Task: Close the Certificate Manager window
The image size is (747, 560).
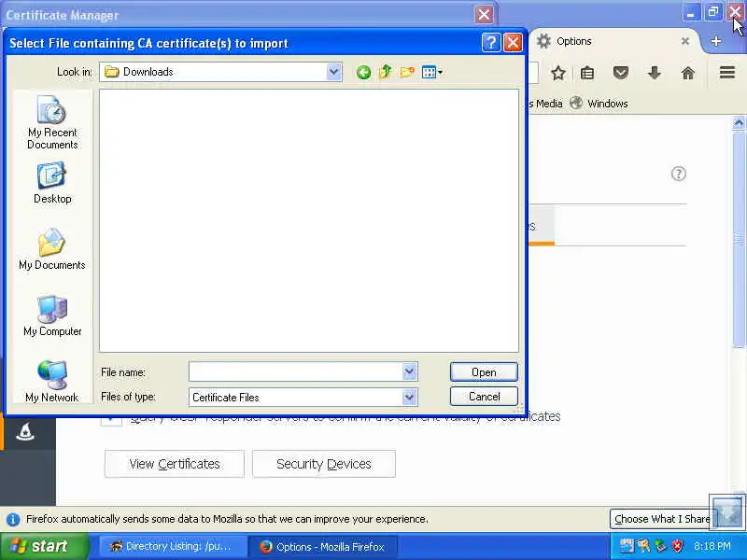Action: point(484,15)
